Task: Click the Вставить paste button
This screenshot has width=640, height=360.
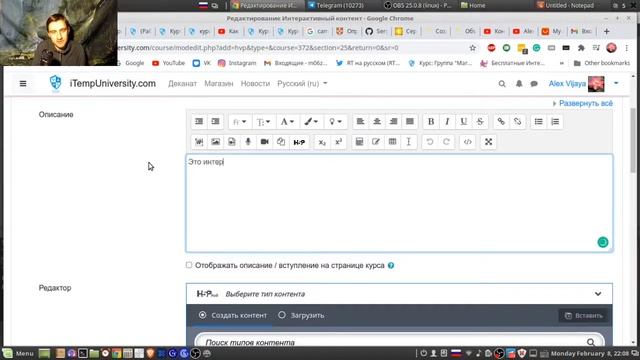Action: [x=584, y=316]
